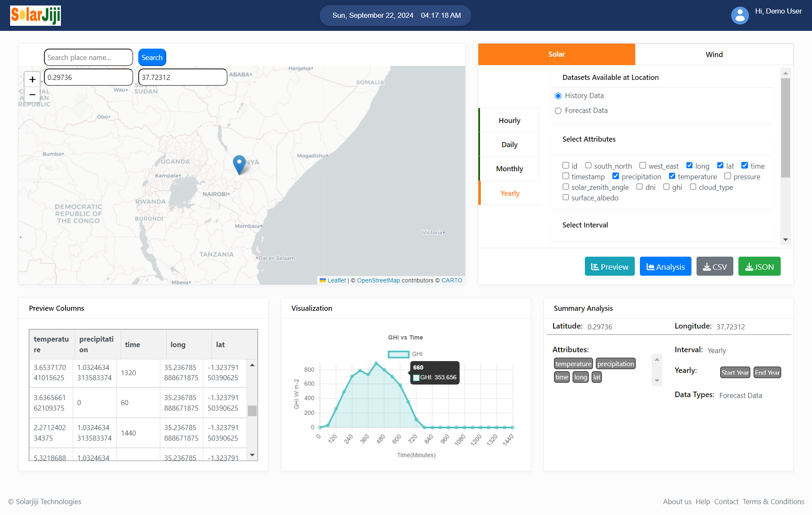Image resolution: width=812 pixels, height=515 pixels.
Task: Check the pressure attribute
Action: (728, 176)
